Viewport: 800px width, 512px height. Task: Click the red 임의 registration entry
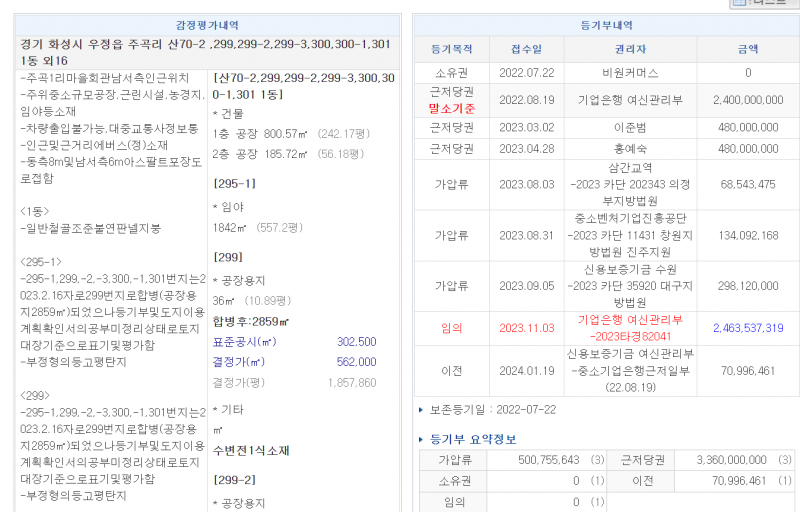(x=451, y=327)
